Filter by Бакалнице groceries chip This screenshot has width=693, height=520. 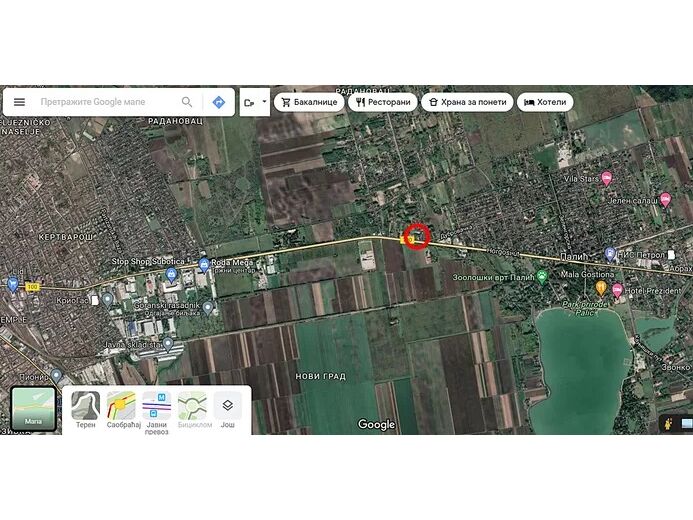(310, 102)
